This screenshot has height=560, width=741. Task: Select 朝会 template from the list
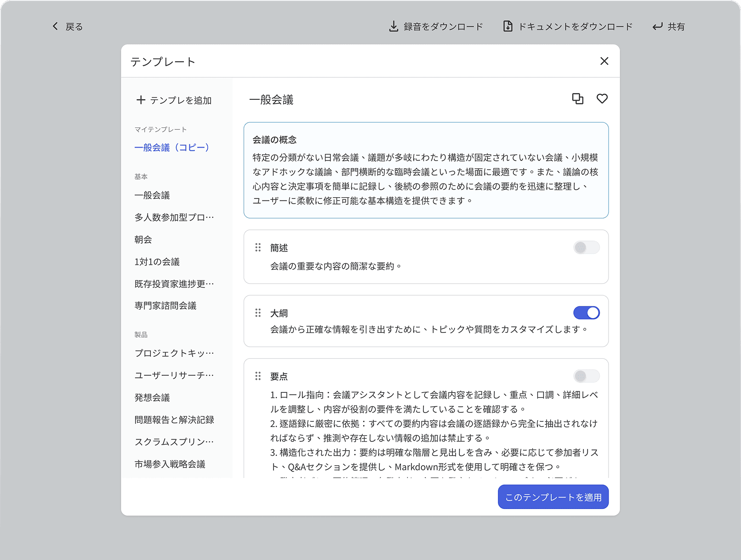pyautogui.click(x=143, y=240)
